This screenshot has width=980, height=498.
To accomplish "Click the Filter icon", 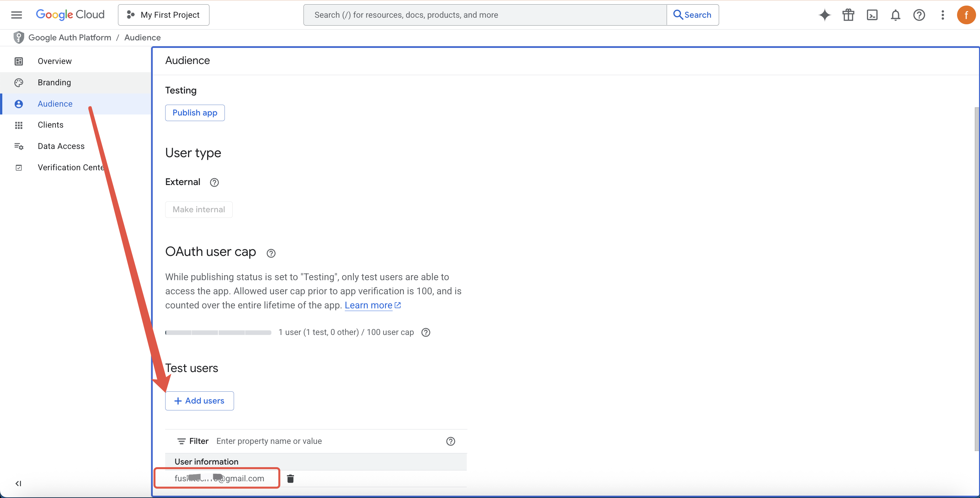I will coord(181,441).
